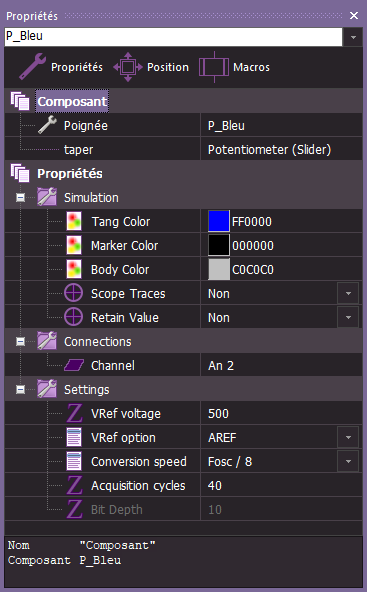Image resolution: width=367 pixels, height=592 pixels.
Task: Click the Composant section stack icon
Action: 20,101
